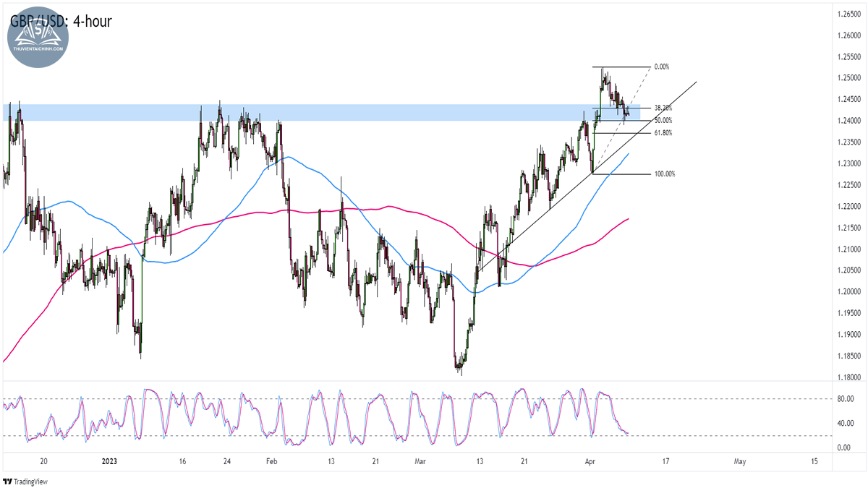Click the May date axis marker
The width and height of the screenshot is (868, 488).
click(739, 461)
